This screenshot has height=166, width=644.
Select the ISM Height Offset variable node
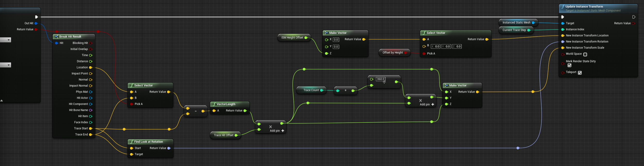pos(294,38)
